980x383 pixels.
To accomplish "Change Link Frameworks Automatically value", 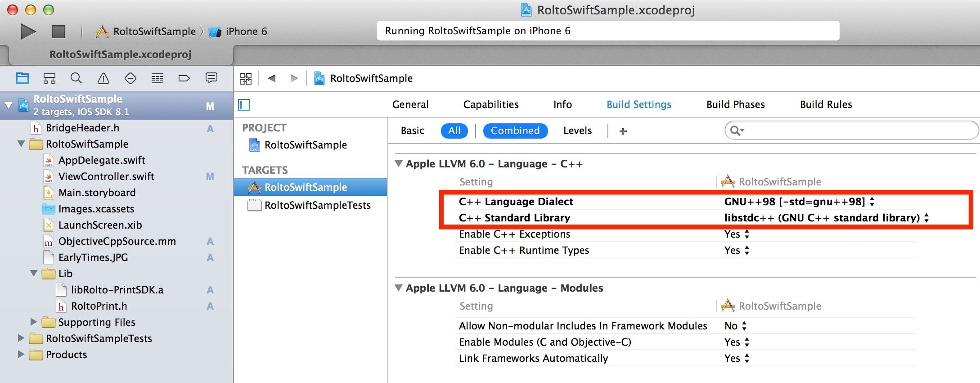I will point(737,358).
